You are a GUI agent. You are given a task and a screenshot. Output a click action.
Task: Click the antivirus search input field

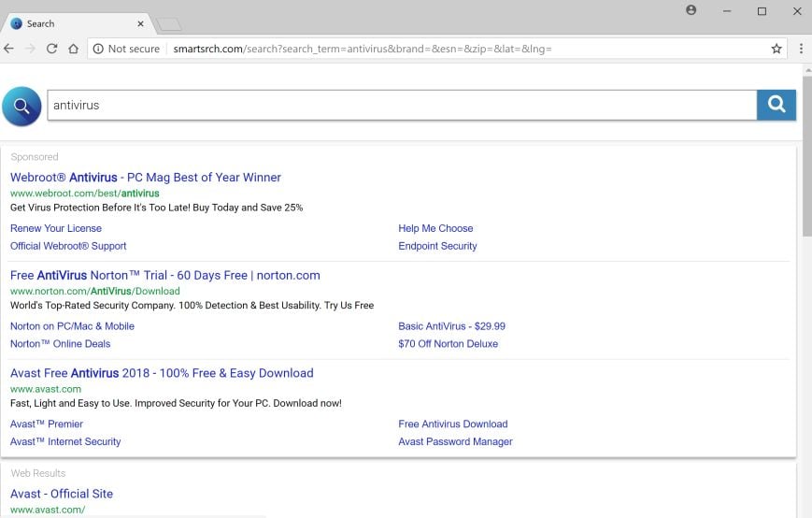click(402, 105)
